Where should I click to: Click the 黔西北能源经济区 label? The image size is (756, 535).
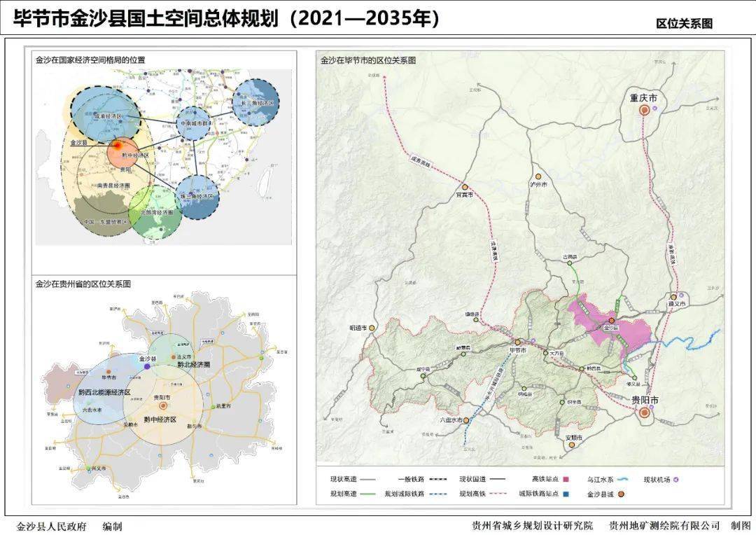pos(104,393)
